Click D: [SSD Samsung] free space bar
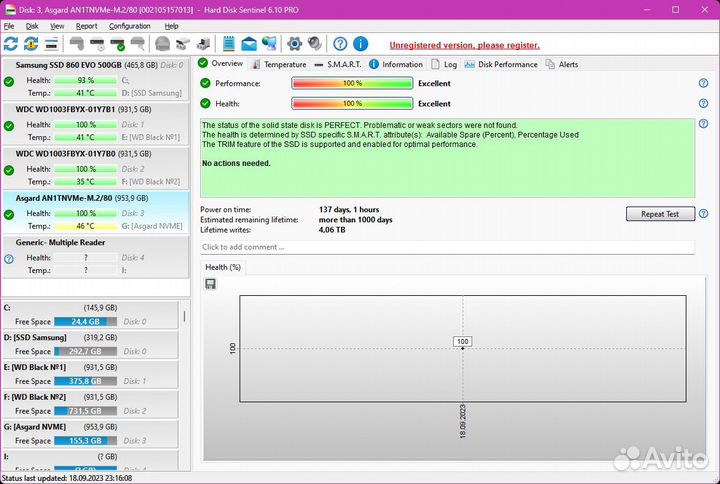This screenshot has width=720, height=484. pos(85,351)
